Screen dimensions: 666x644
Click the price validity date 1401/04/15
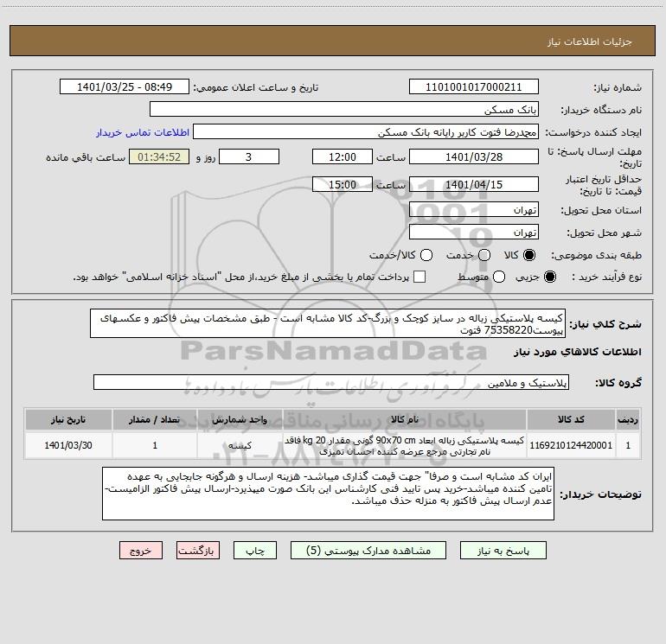tap(474, 184)
